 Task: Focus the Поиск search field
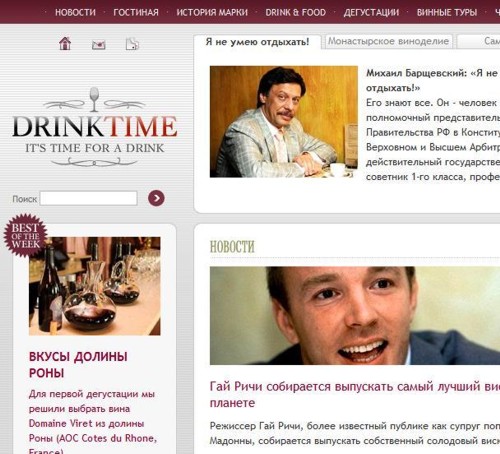point(88,198)
